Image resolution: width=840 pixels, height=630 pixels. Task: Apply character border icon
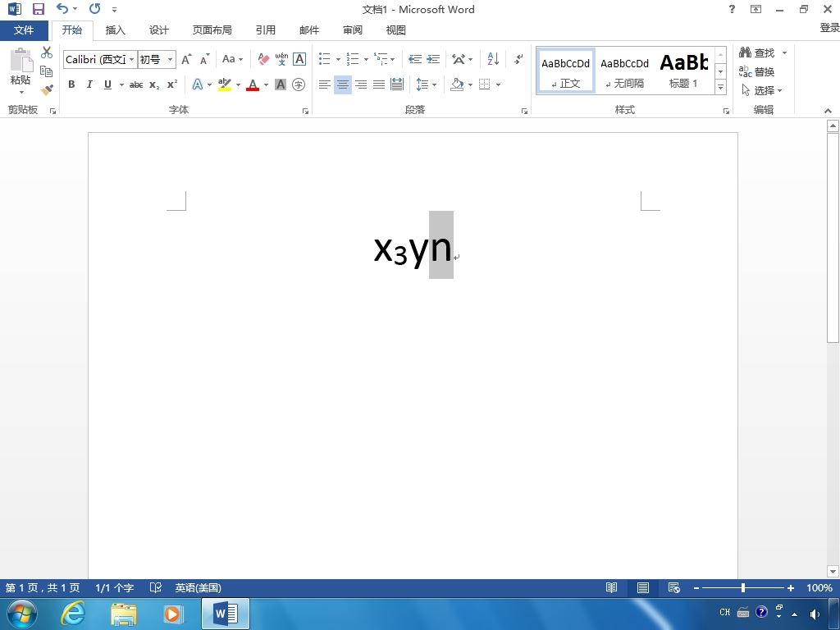click(x=299, y=59)
